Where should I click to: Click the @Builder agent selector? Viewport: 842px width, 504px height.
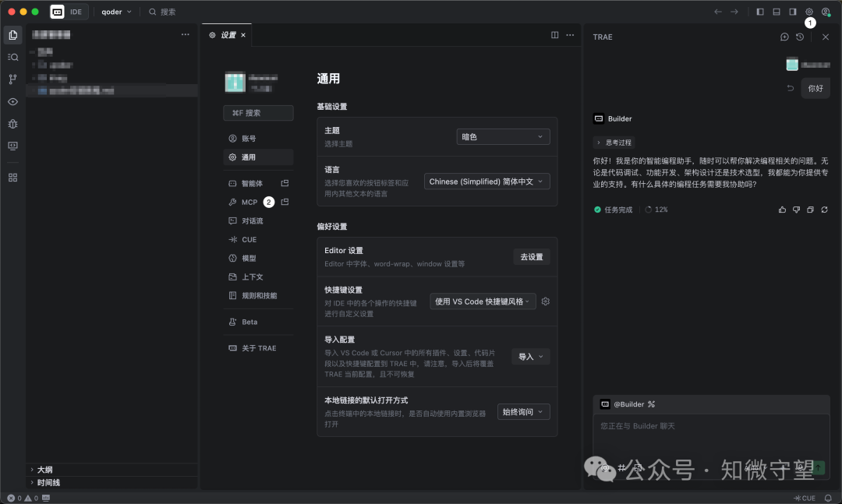(x=628, y=404)
